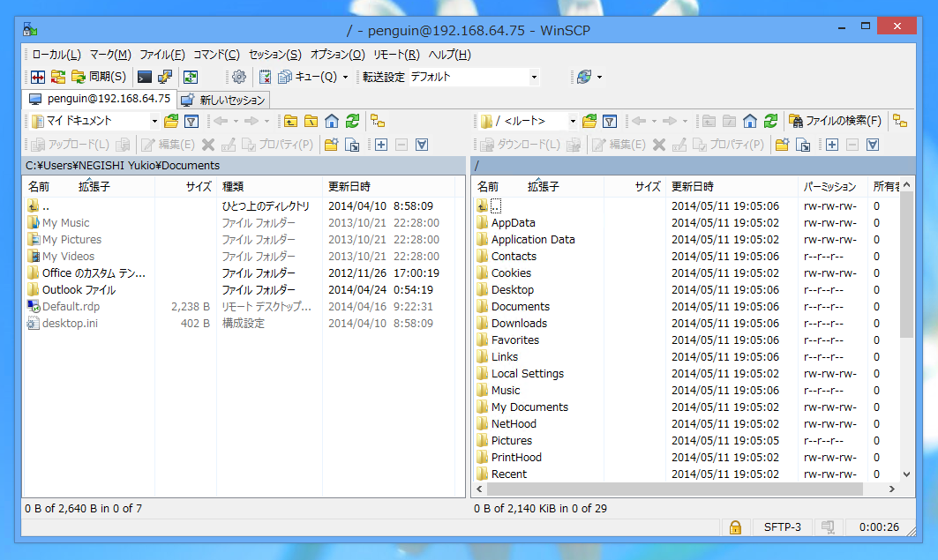The image size is (938, 560).
Task: Refresh the remote panel
Action: tap(770, 122)
